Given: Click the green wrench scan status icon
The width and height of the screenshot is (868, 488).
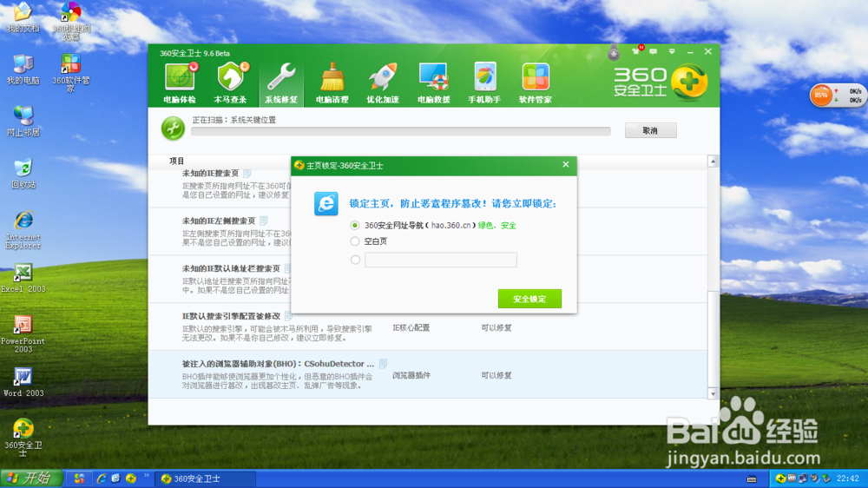Looking at the screenshot, I should [x=173, y=128].
